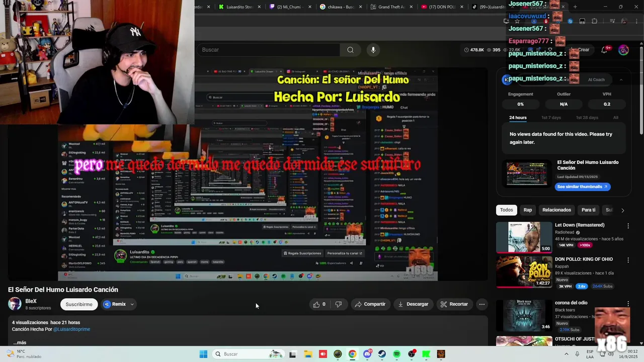Open Steam from the taskbar
The width and height of the screenshot is (644, 362).
pos(382,354)
